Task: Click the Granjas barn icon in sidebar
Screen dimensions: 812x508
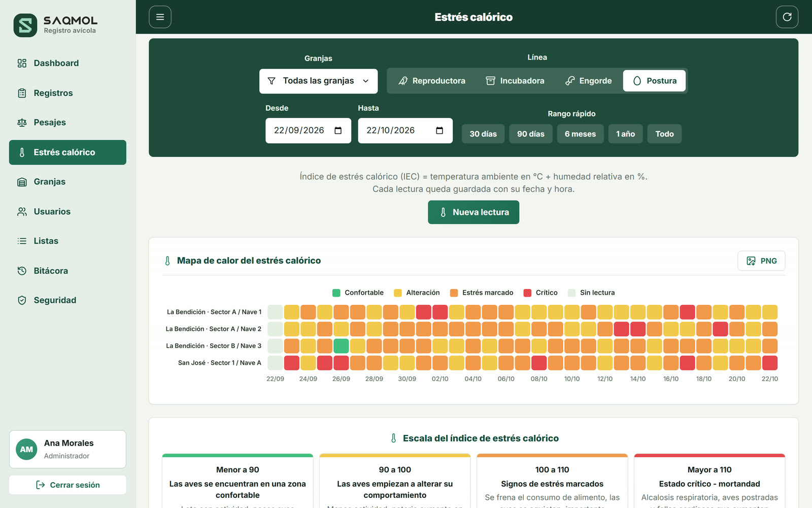Action: tap(22, 182)
